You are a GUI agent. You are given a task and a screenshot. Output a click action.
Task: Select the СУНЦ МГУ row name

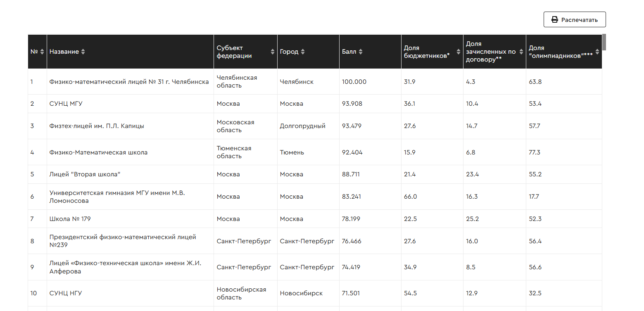click(x=66, y=104)
